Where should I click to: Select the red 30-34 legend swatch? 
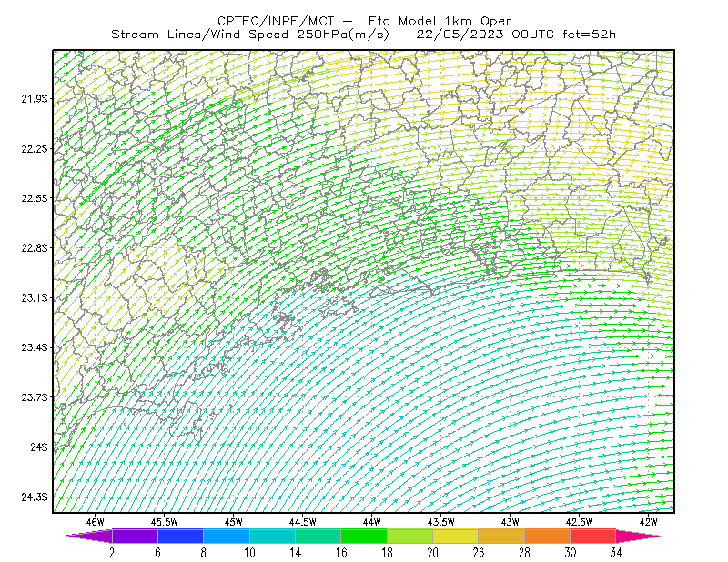[593, 536]
